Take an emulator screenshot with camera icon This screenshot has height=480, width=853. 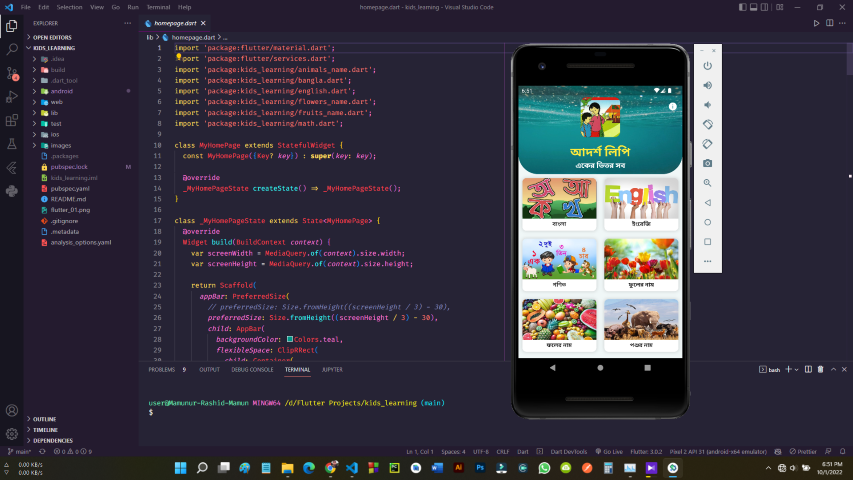click(707, 163)
